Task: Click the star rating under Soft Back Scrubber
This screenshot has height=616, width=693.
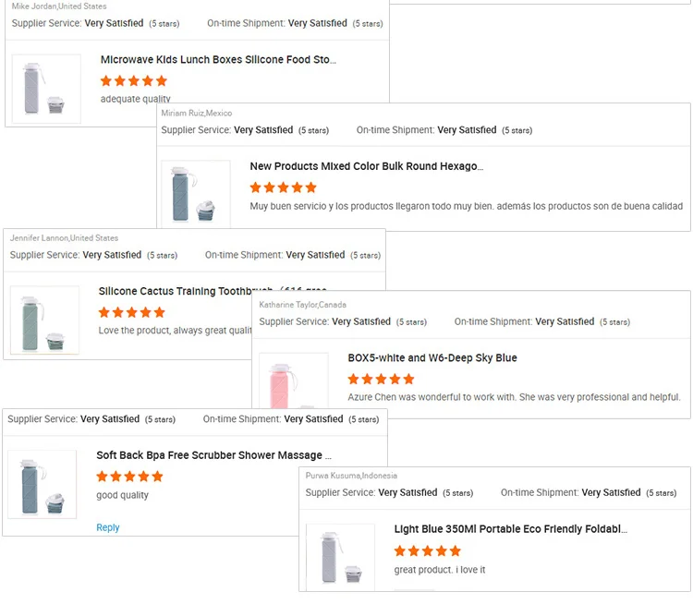Action: click(130, 477)
